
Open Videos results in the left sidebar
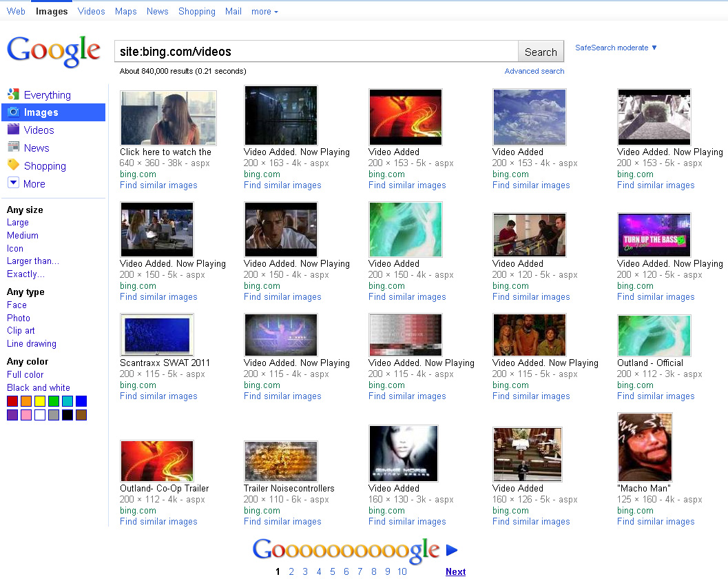coord(39,130)
